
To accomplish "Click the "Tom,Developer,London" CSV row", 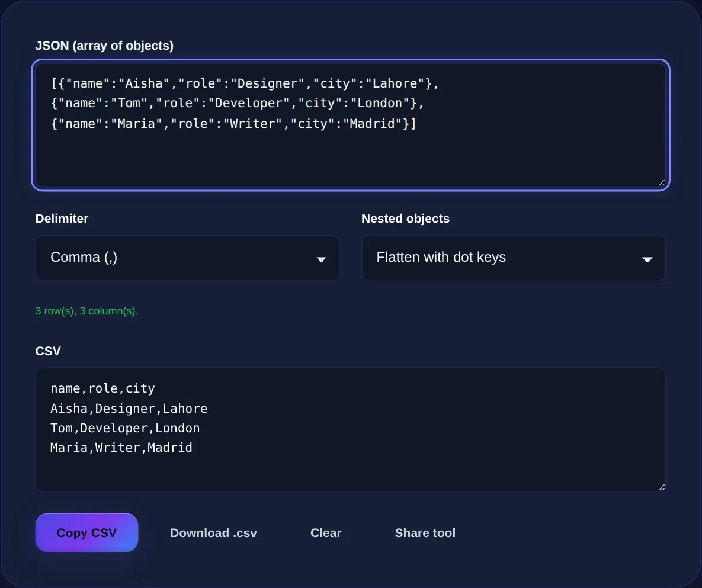I will click(x=125, y=428).
